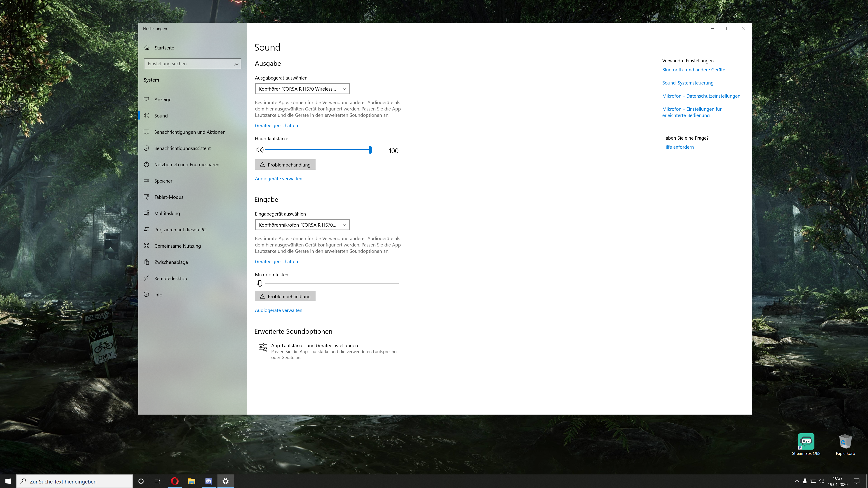868x488 pixels.
Task: Select Anzeige in the sidebar
Action: (163, 100)
